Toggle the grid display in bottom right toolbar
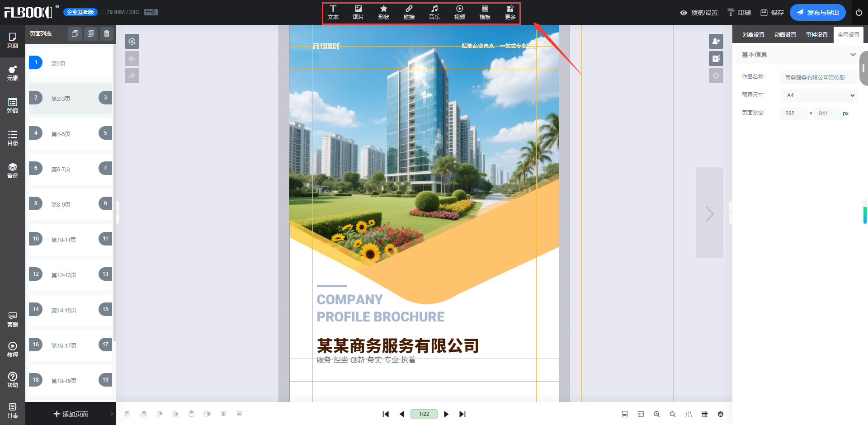This screenshot has width=868, height=425. click(704, 414)
